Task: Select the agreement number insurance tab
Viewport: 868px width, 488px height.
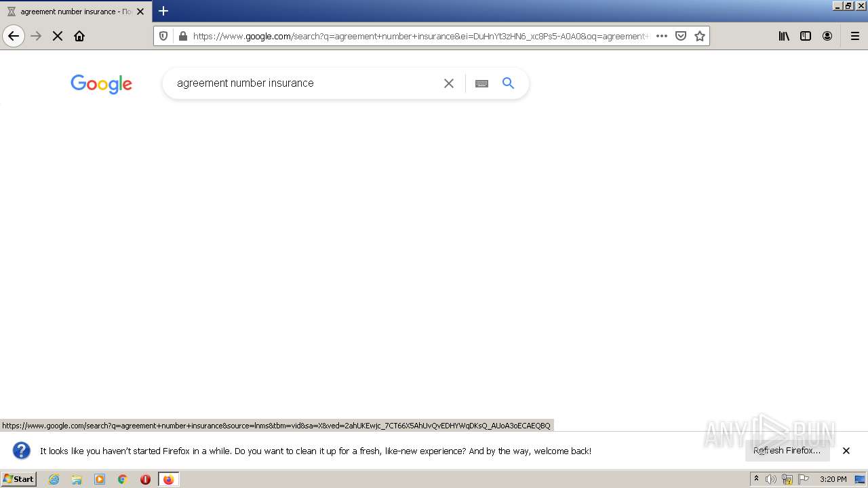Action: 76,12
